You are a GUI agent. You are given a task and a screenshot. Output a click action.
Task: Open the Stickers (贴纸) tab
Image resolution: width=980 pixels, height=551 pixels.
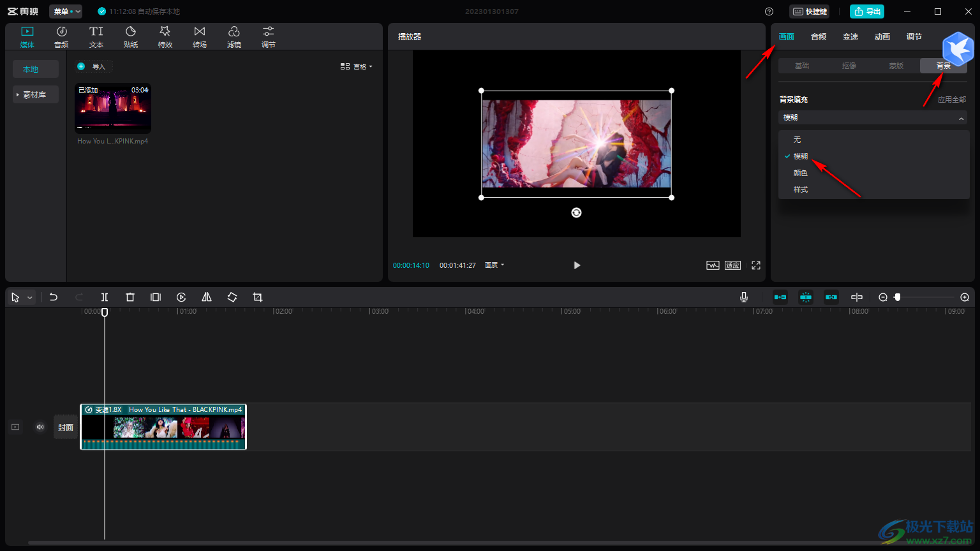pyautogui.click(x=131, y=37)
